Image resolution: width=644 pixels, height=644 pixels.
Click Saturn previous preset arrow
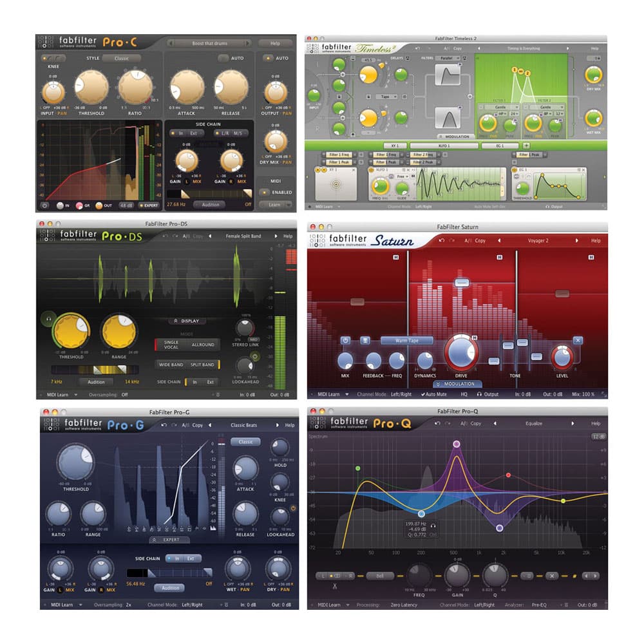coord(500,240)
